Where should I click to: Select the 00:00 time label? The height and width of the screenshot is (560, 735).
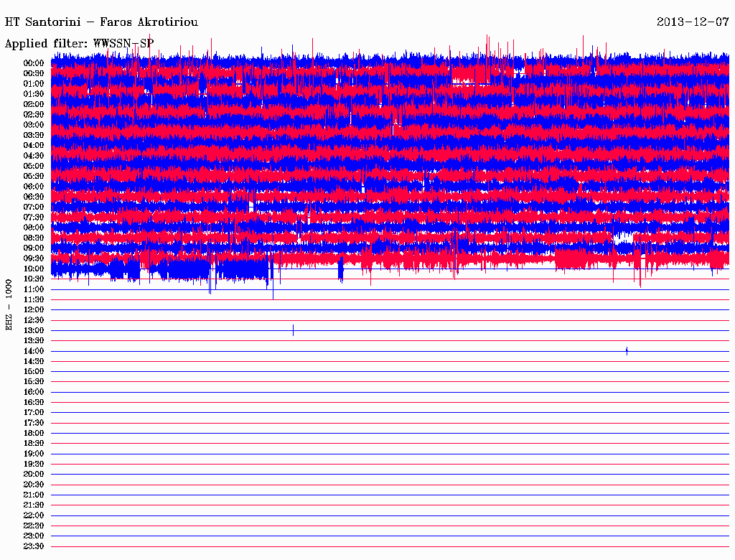click(34, 63)
